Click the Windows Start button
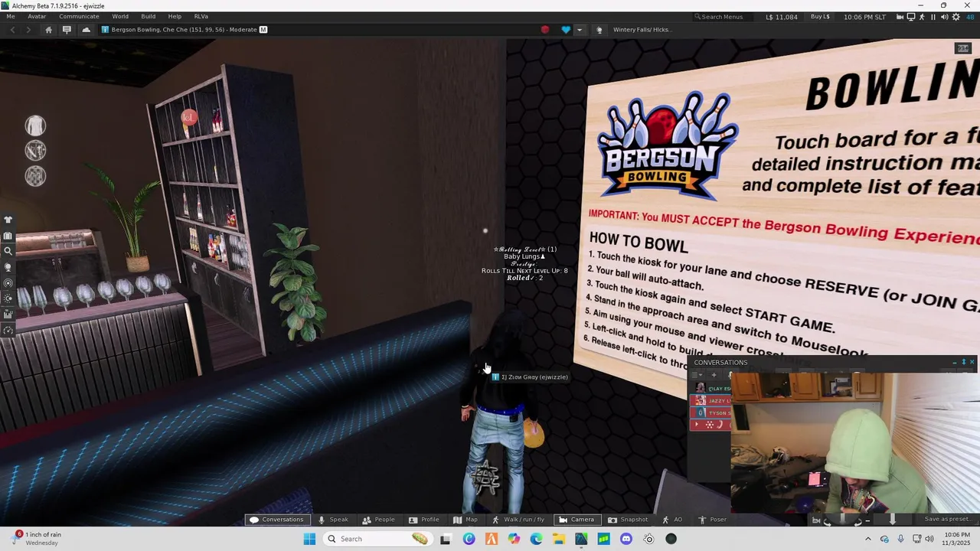980x551 pixels. [309, 539]
